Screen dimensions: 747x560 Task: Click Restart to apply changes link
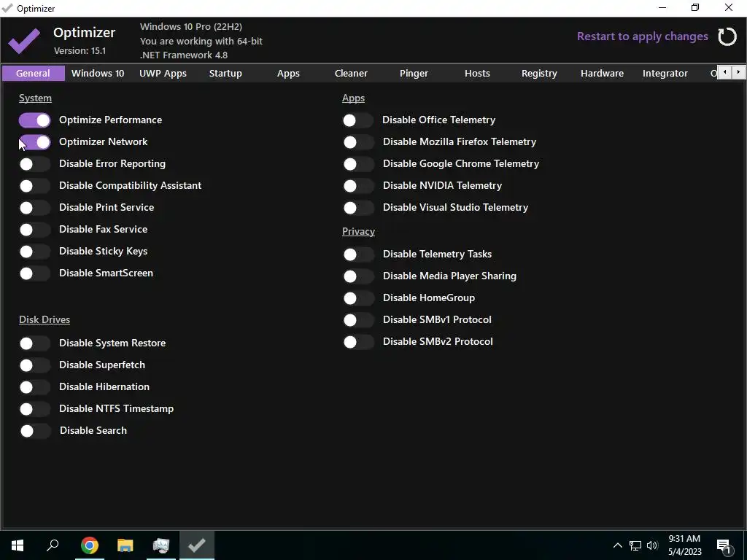[x=642, y=36]
